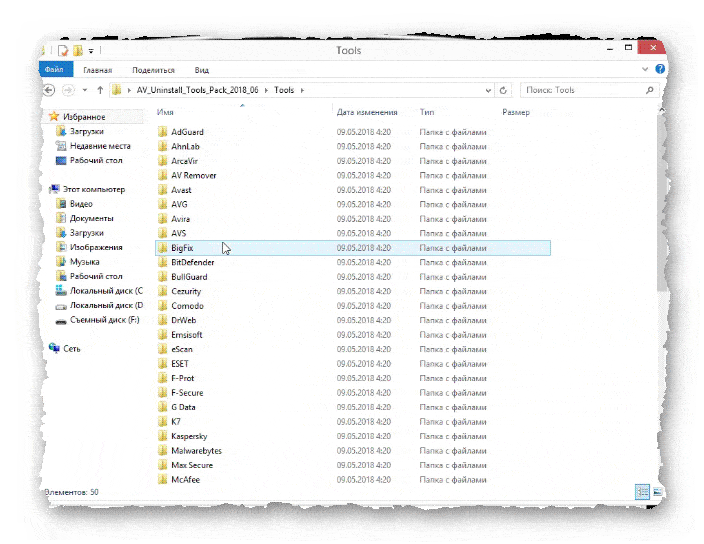The height and width of the screenshot is (544, 704).
Task: Open Съемный диск (F:) in the sidebar
Action: point(105,320)
